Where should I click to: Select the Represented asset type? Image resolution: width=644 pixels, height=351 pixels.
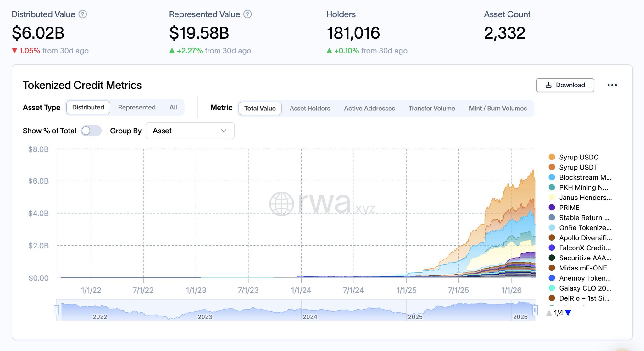137,108
